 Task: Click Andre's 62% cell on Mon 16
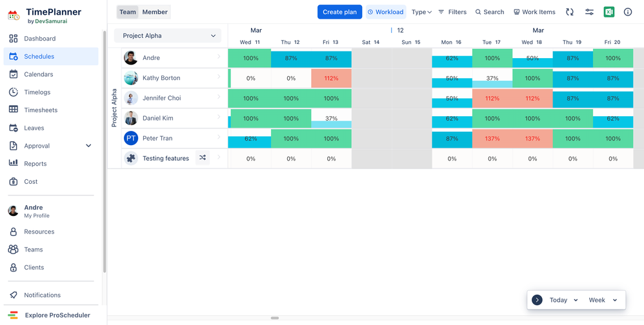(x=452, y=58)
